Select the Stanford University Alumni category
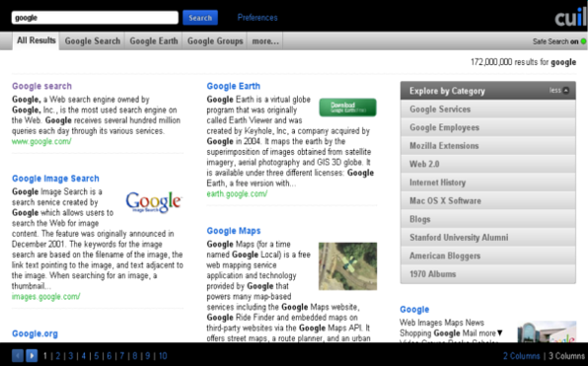 click(x=488, y=238)
